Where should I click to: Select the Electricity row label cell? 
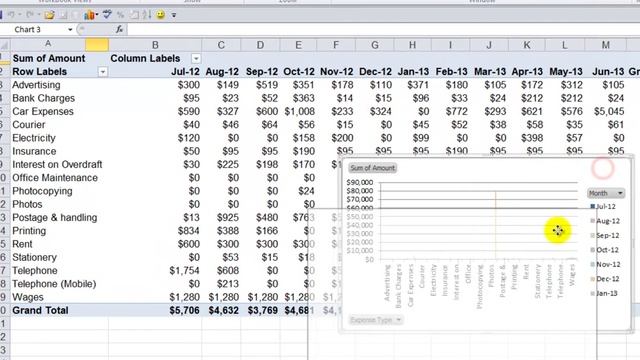tap(59, 138)
